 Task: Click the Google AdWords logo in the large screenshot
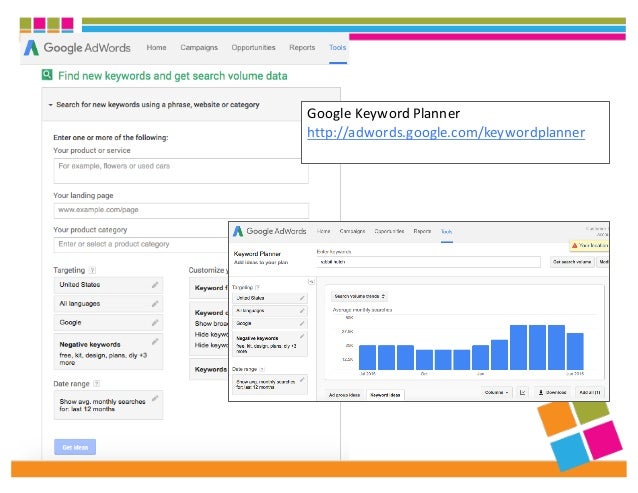click(x=77, y=48)
